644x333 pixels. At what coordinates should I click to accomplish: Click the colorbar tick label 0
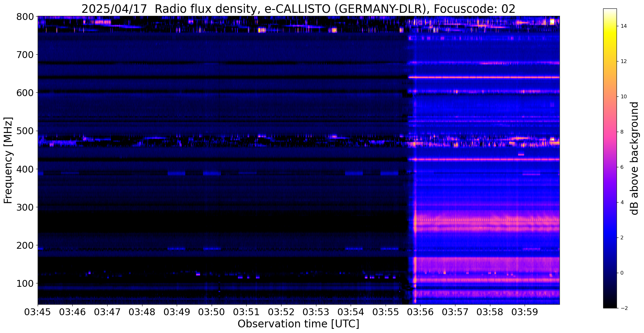click(622, 273)
